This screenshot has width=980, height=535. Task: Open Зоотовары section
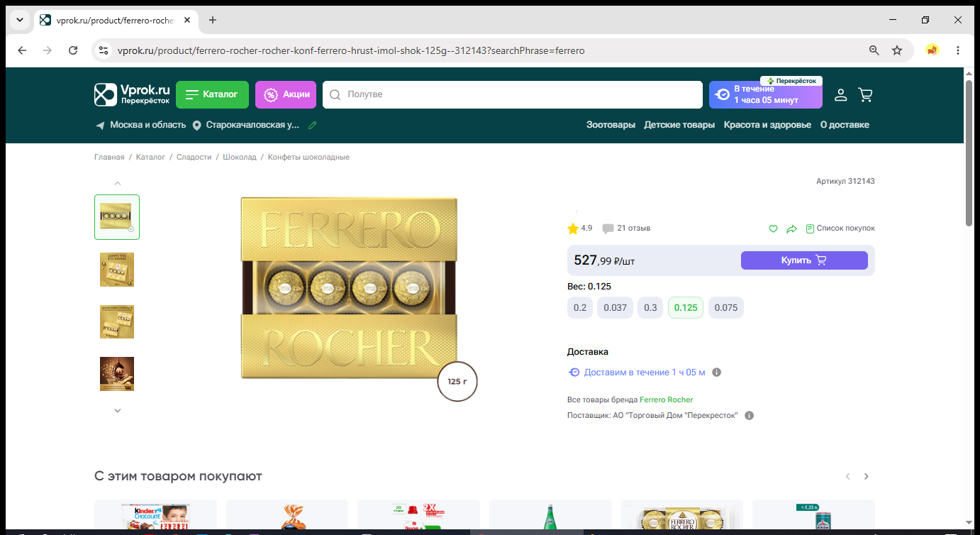coord(611,125)
